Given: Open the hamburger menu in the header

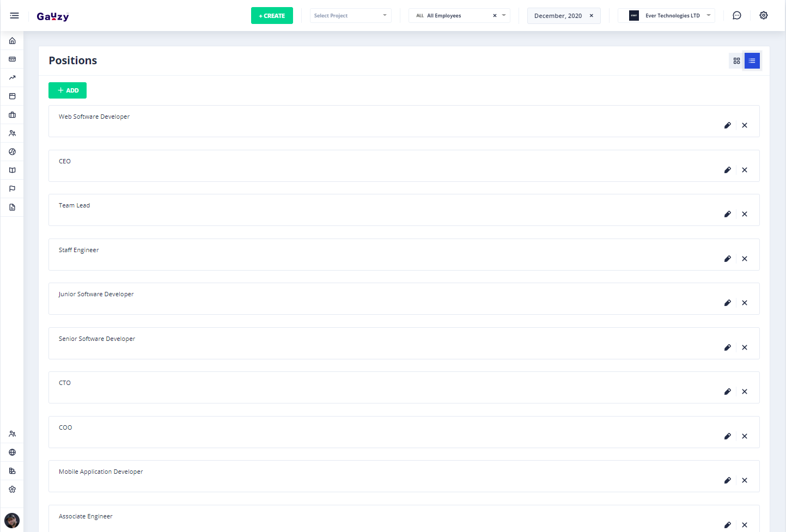Looking at the screenshot, I should pos(14,16).
